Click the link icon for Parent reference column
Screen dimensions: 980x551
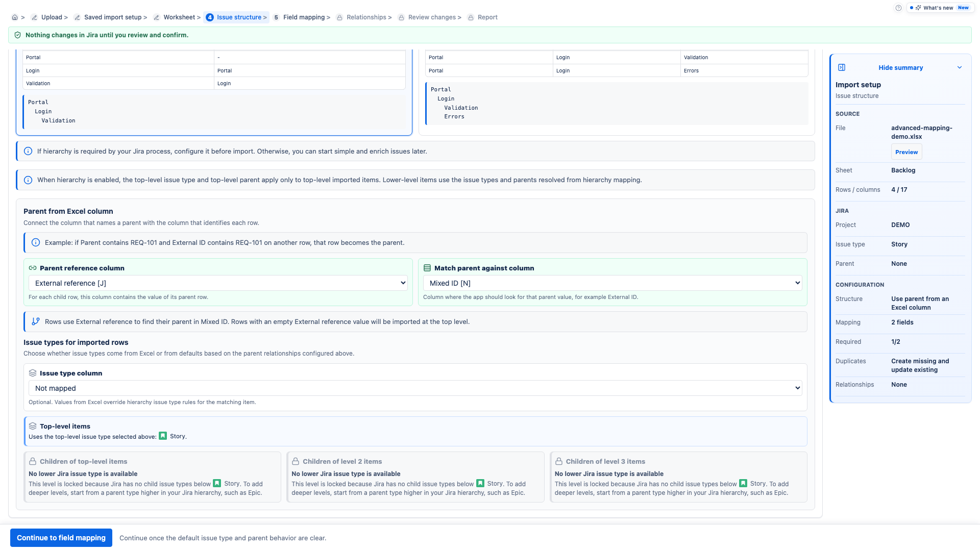tap(33, 268)
